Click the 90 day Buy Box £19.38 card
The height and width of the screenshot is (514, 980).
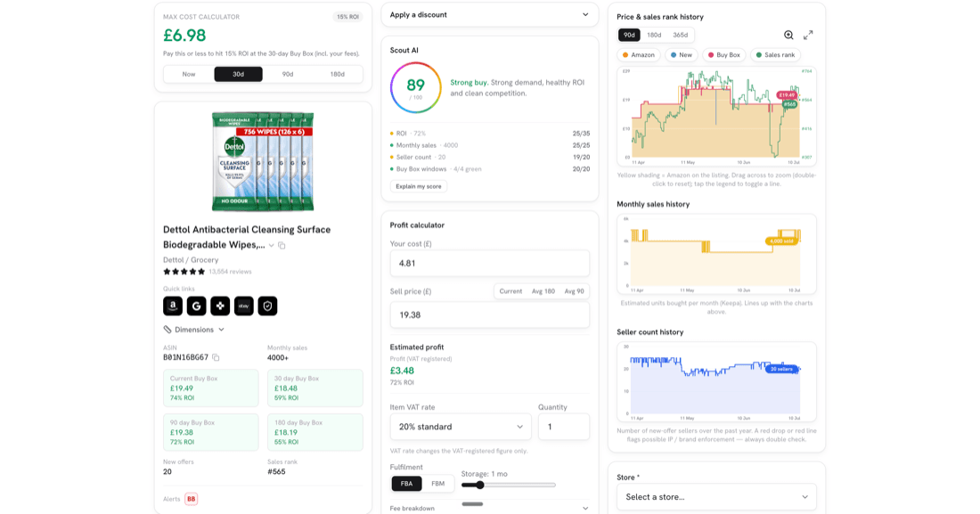pos(210,432)
